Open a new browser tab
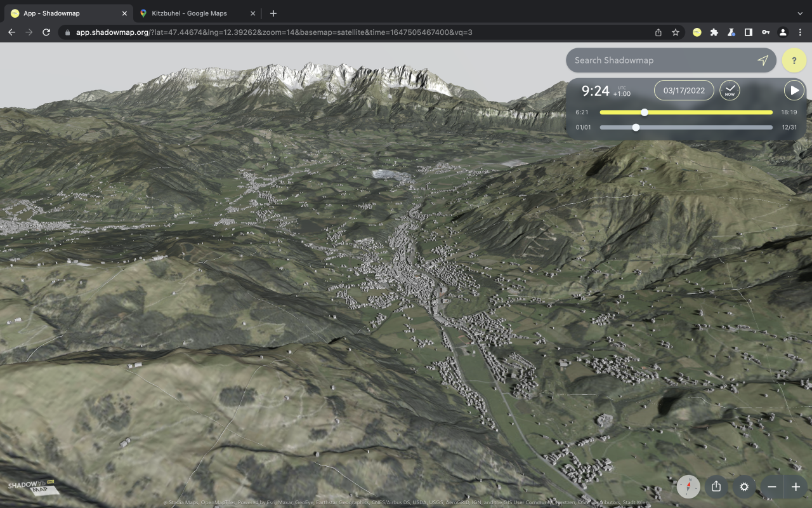This screenshot has width=812, height=508. 273,13
